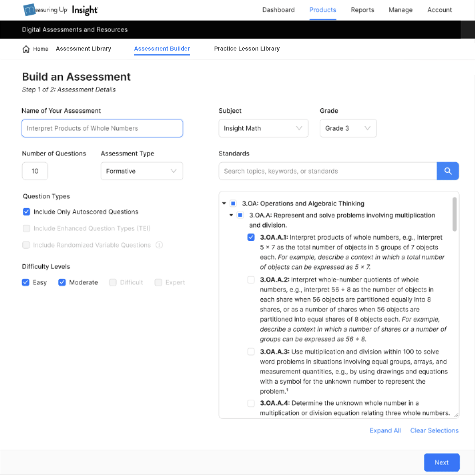Check the Difficult difficulty checkbox
This screenshot has width=475, height=476.
coord(113,282)
